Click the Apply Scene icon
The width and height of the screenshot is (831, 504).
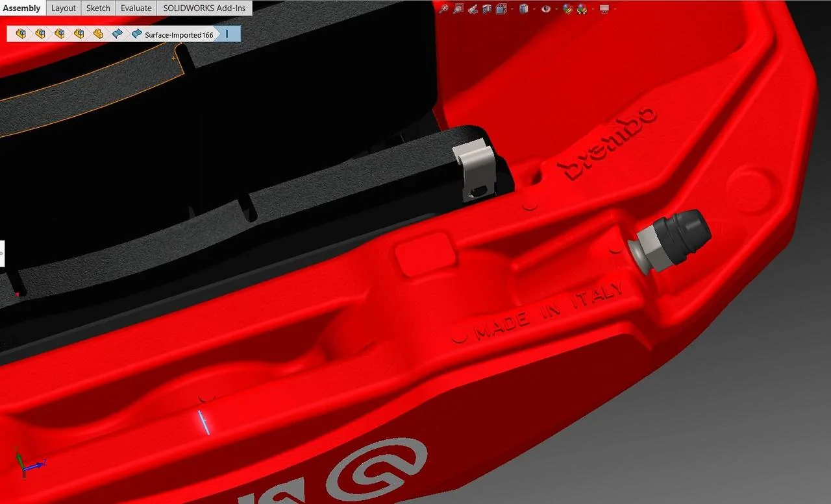pos(582,9)
